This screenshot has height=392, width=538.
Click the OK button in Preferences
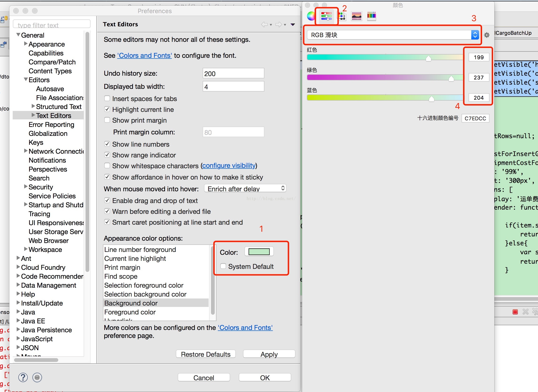point(265,377)
